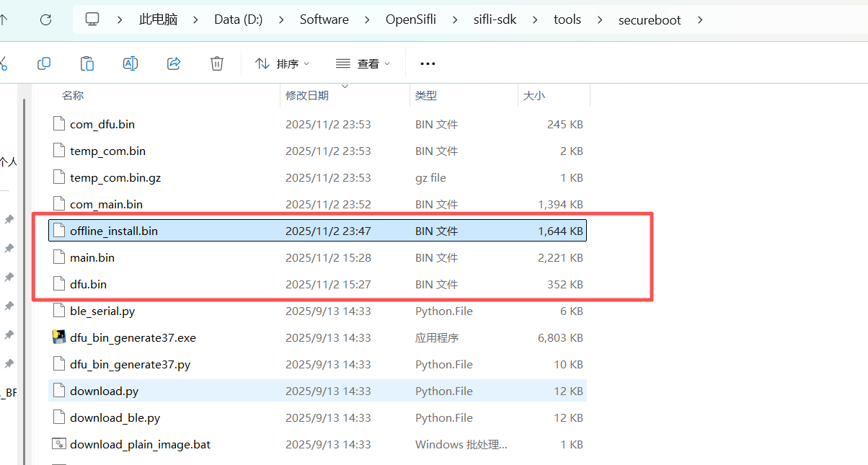Click the Share icon in toolbar
The width and height of the screenshot is (868, 465).
point(174,63)
